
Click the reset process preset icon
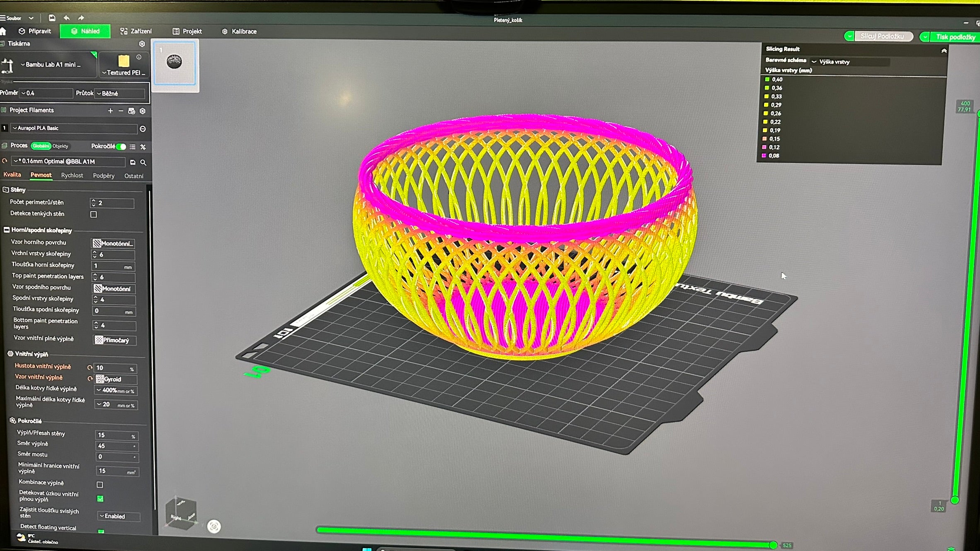[x=5, y=161]
